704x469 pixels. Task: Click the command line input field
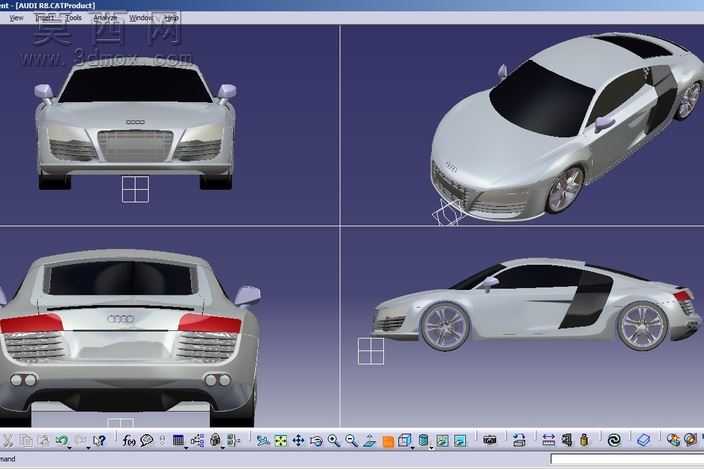(x=627, y=459)
